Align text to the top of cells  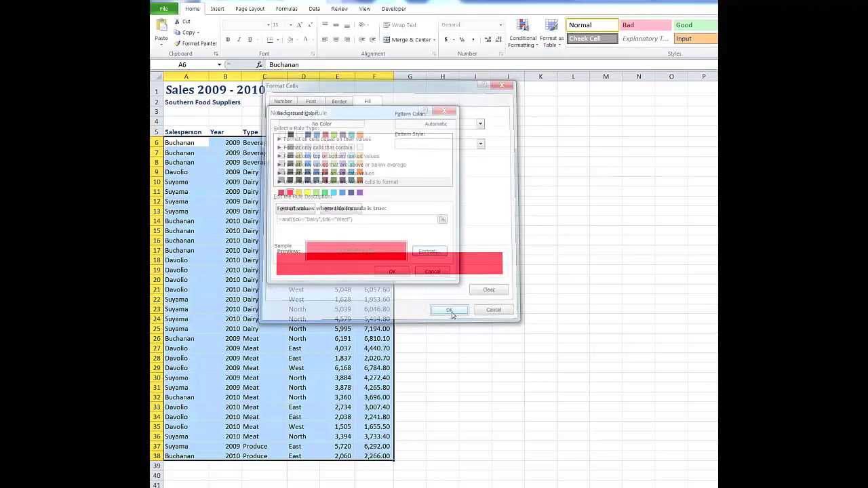click(x=325, y=25)
